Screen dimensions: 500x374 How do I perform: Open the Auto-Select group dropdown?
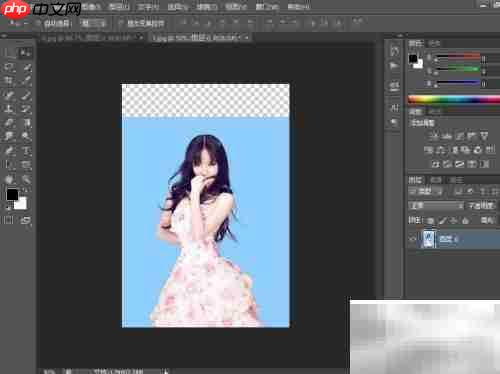click(93, 23)
